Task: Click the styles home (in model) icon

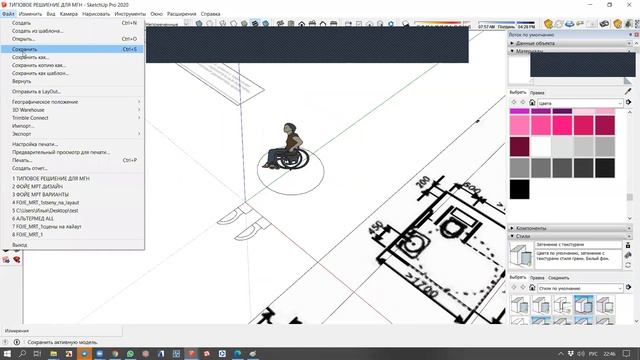Action: (532, 287)
